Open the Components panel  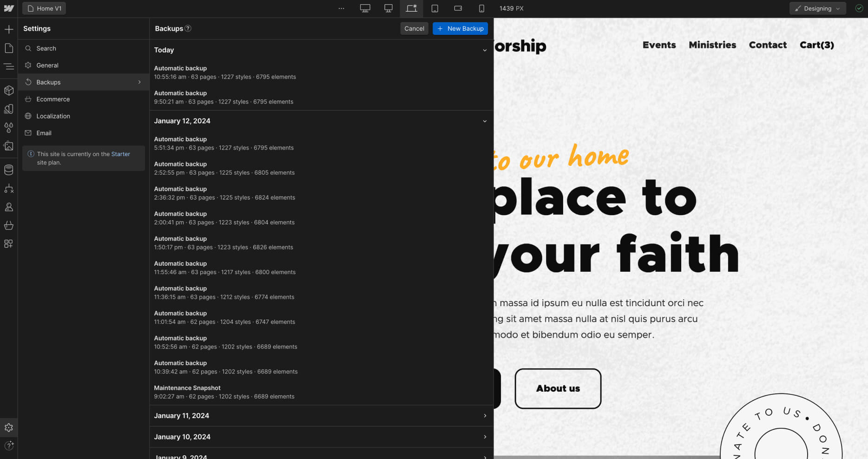tap(9, 90)
